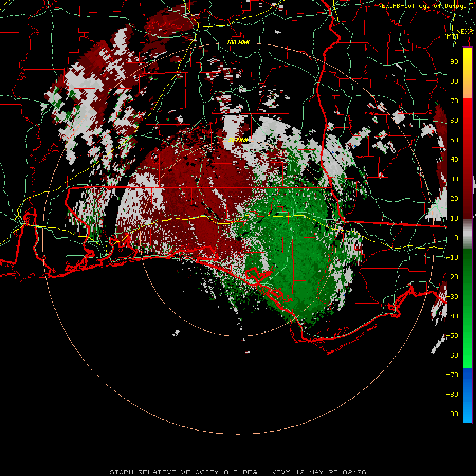
Task: Select the -50 value on the velocity scale
Action: click(452, 336)
